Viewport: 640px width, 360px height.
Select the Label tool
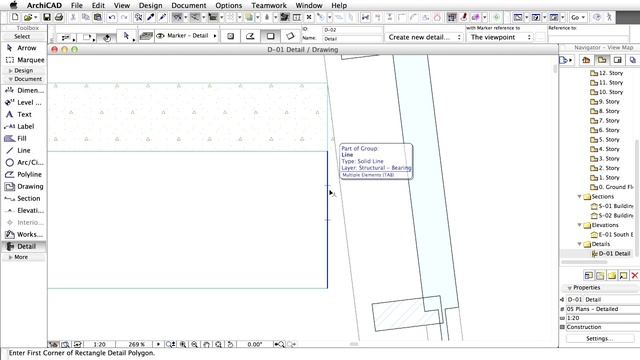24,126
